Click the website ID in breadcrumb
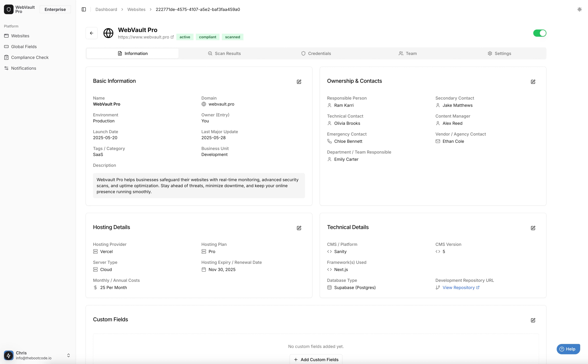Screen dimensions: 588x364 click(198, 9)
